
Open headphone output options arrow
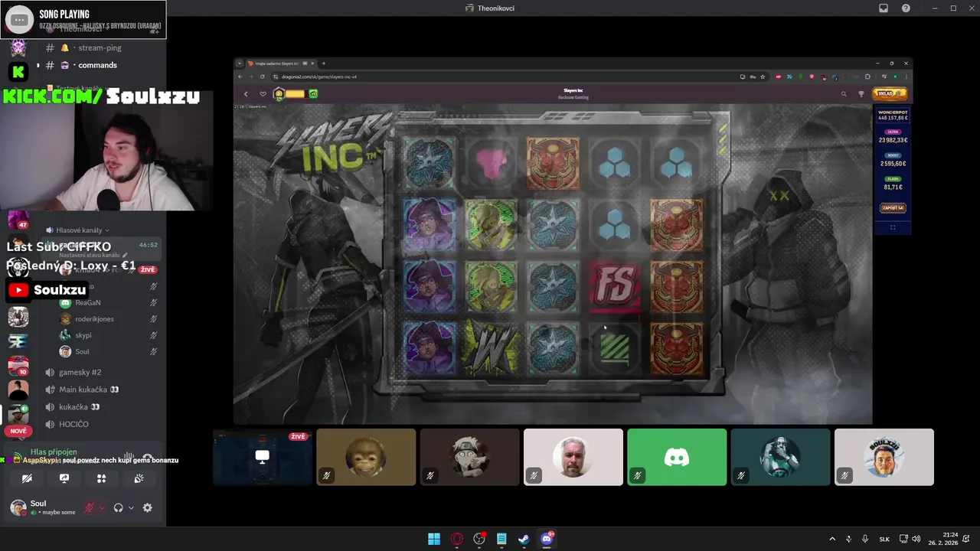(131, 507)
